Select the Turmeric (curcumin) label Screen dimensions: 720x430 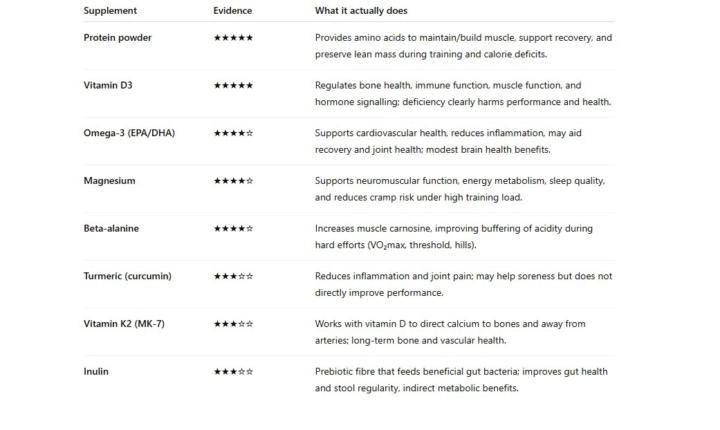tap(128, 276)
